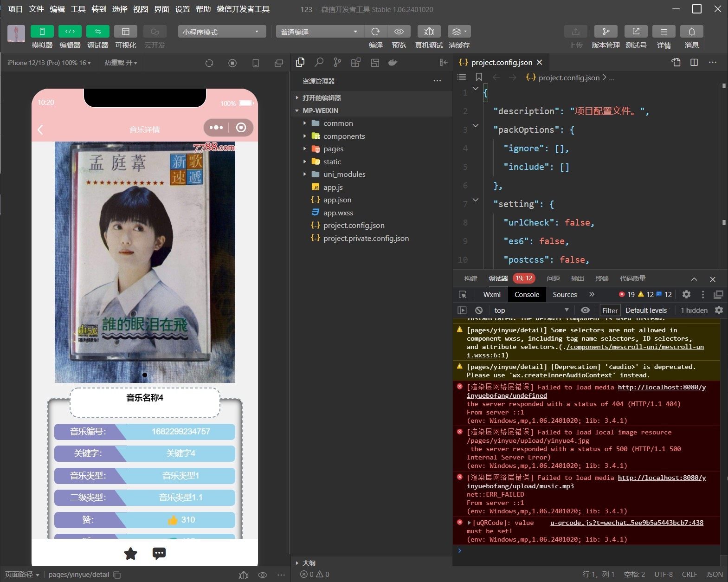Open version management (版本管理) icon

(x=606, y=32)
